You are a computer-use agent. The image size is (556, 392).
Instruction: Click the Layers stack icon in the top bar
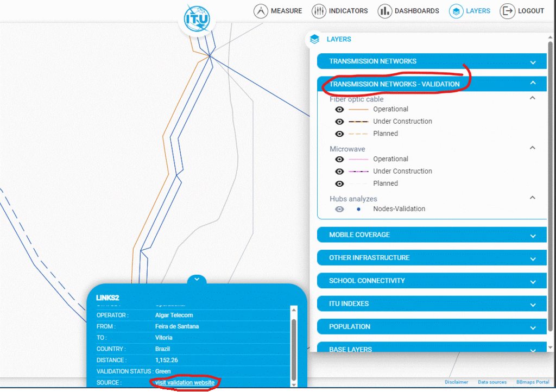(456, 11)
